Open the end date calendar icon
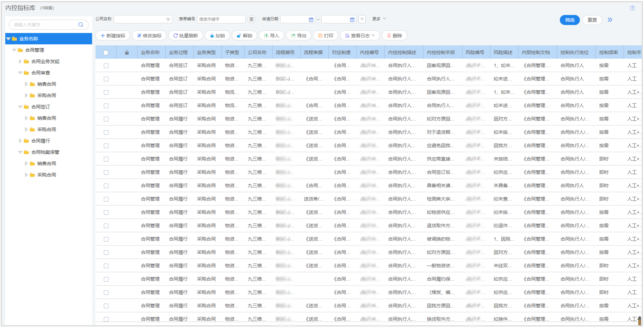644x328 pixels. click(352, 19)
